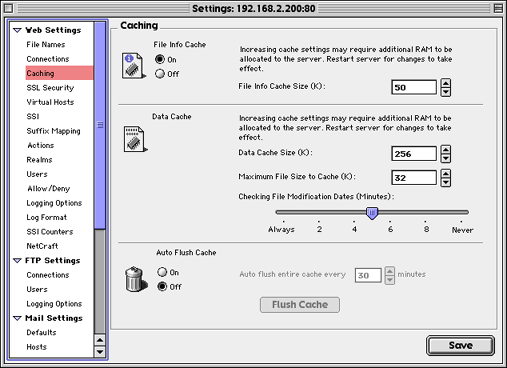The width and height of the screenshot is (507, 368).
Task: Open Connections under FTP Settings
Action: point(48,275)
